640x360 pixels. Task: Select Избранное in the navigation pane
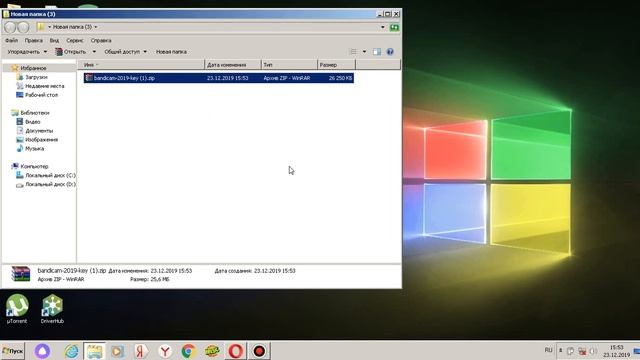coord(33,68)
